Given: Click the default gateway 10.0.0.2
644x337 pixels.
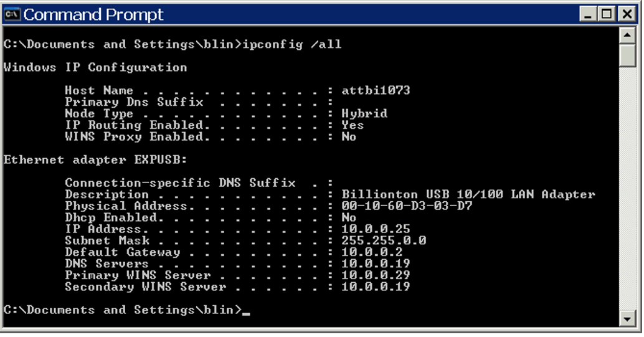Looking at the screenshot, I should click(x=372, y=252).
